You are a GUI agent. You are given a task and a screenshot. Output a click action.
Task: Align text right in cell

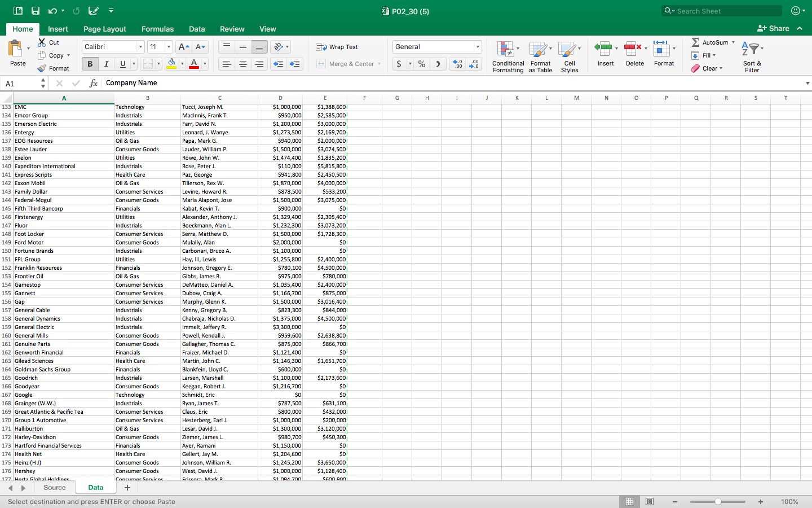pos(259,64)
